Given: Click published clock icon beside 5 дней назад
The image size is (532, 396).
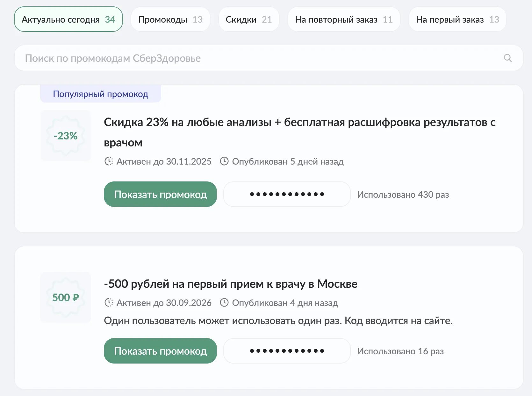Looking at the screenshot, I should coord(224,161).
